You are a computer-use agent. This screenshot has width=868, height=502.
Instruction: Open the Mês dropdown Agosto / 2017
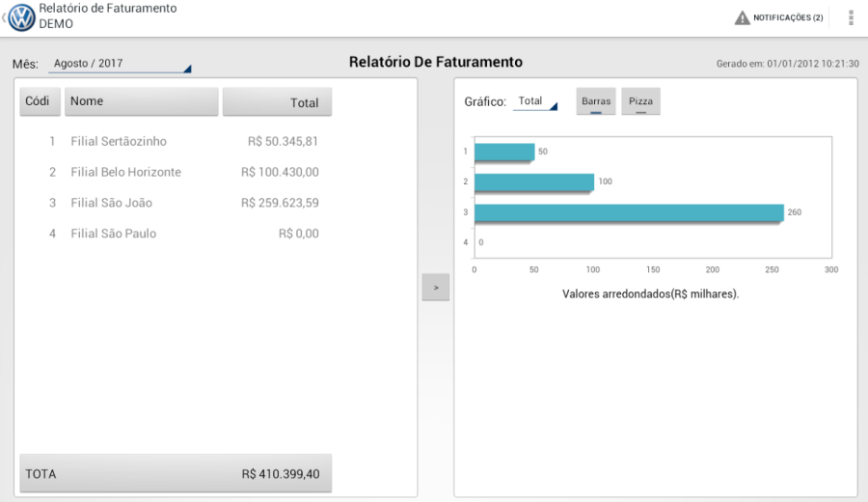tap(121, 64)
